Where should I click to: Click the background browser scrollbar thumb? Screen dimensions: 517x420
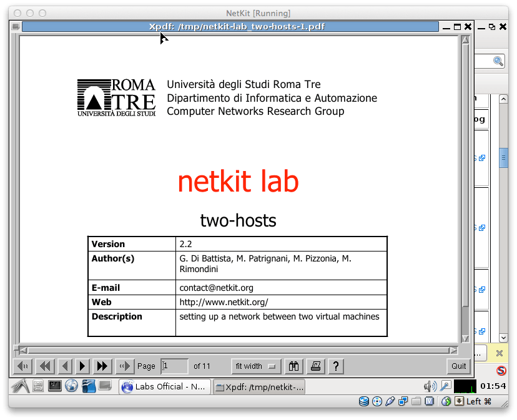point(503,158)
